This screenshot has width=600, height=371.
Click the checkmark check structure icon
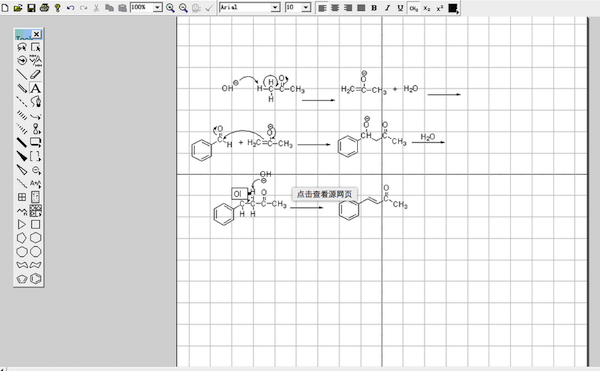click(209, 8)
